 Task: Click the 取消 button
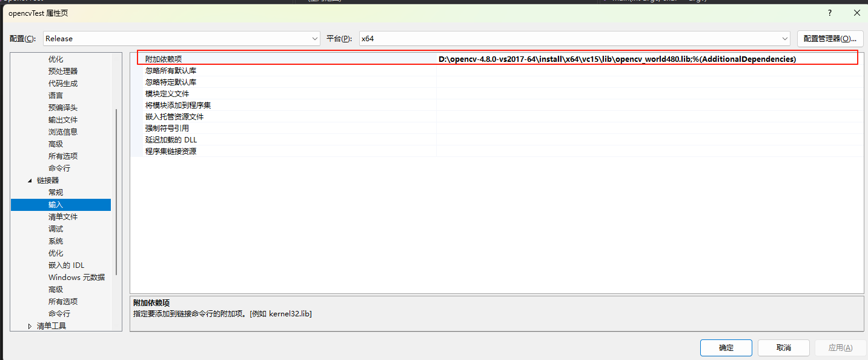click(783, 347)
